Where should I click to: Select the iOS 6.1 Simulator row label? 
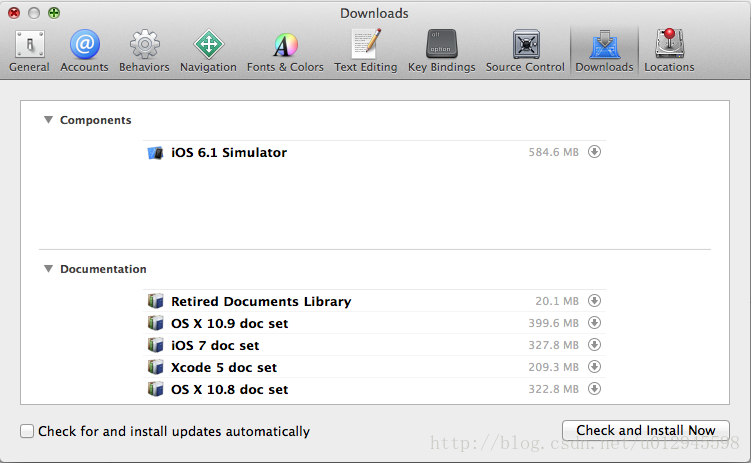click(x=229, y=153)
